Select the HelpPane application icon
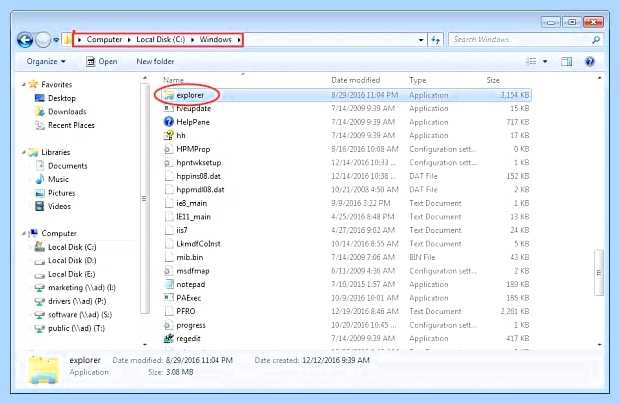Image resolution: width=620 pixels, height=404 pixels. pos(169,122)
